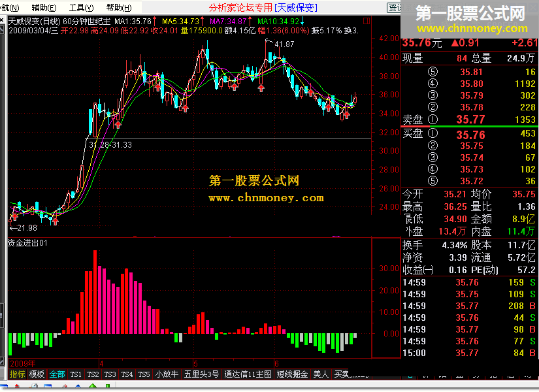This screenshot has height=392, width=539.
Task: Switch to the TS4 tab
Action: tap(127, 374)
